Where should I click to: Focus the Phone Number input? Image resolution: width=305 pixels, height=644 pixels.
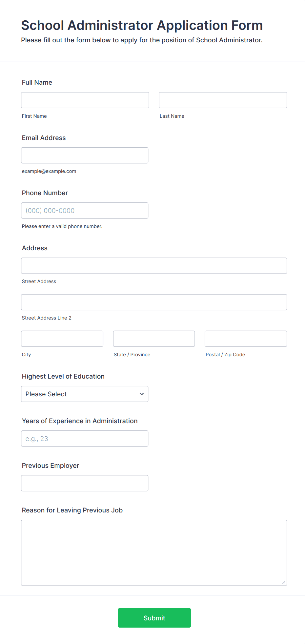[x=85, y=210]
